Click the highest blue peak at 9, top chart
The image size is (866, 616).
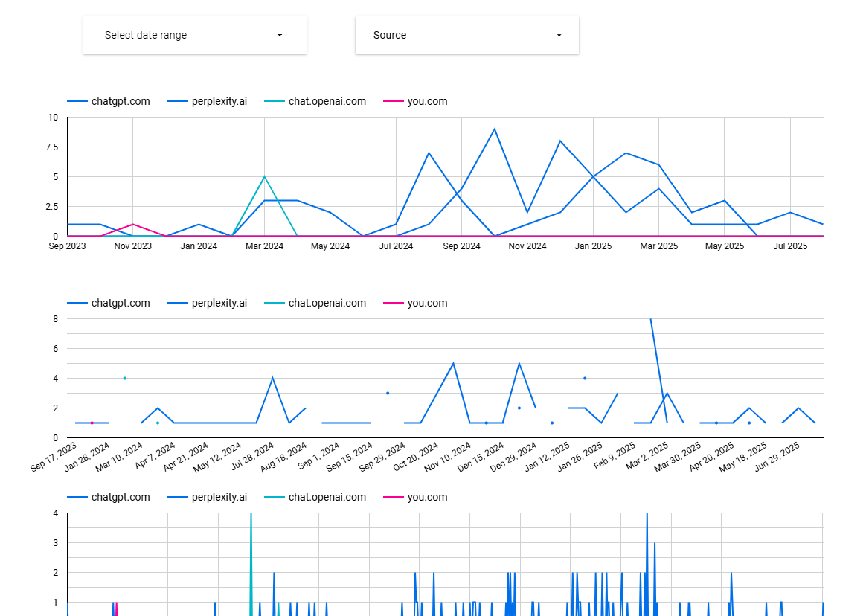(x=494, y=129)
